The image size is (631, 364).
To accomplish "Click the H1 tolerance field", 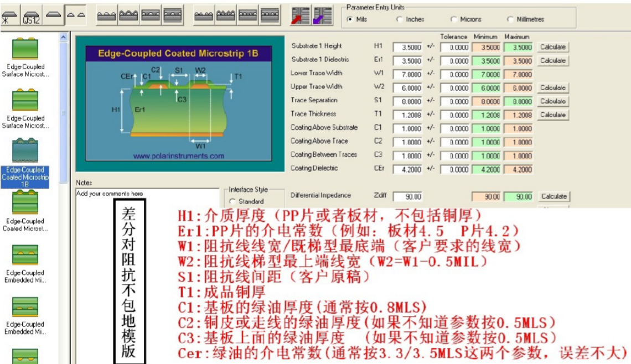I will click(x=455, y=48).
